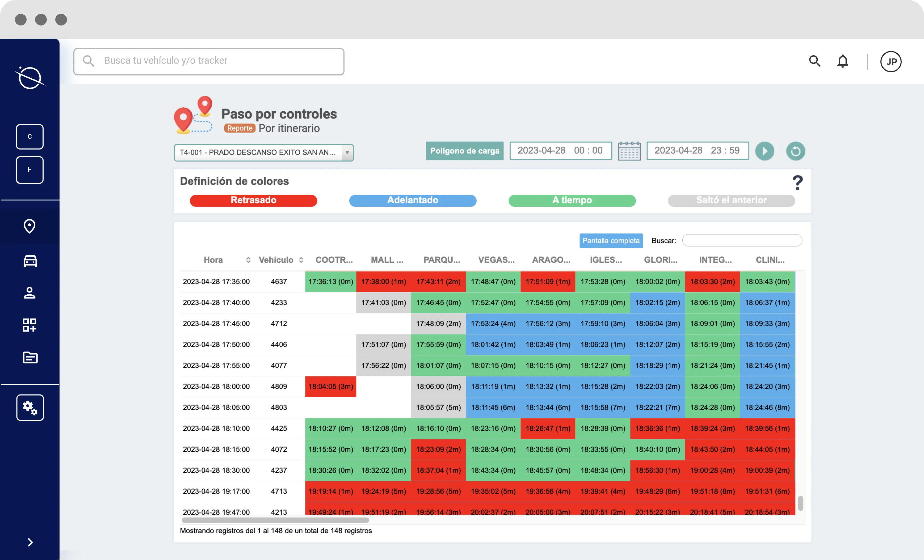Select cell 19:51:18 (8m) for vehicle 4713
Screen dimensions: 924x560
pos(712,491)
